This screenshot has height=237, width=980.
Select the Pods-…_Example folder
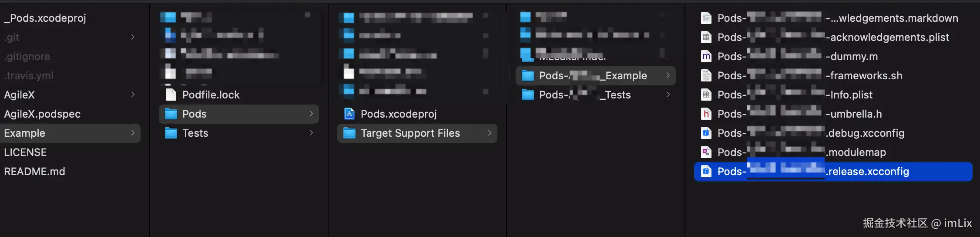595,75
